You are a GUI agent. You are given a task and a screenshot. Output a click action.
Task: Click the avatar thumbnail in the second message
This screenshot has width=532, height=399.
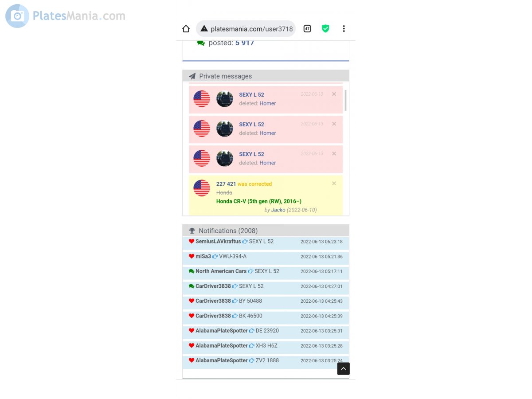coord(225,129)
